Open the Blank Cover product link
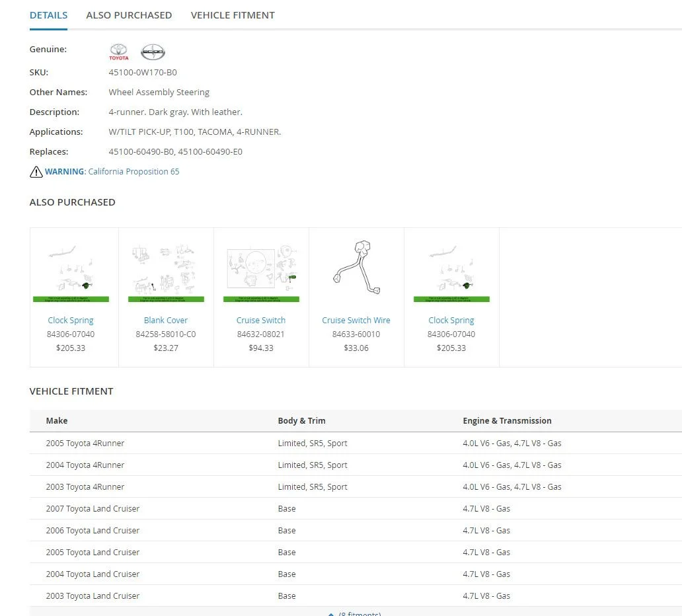 tap(166, 320)
